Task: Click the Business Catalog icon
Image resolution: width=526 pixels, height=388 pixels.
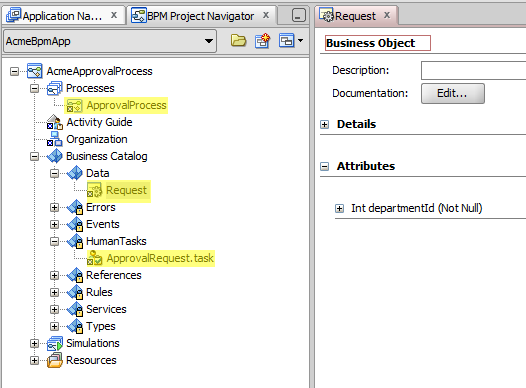Action: point(54,156)
